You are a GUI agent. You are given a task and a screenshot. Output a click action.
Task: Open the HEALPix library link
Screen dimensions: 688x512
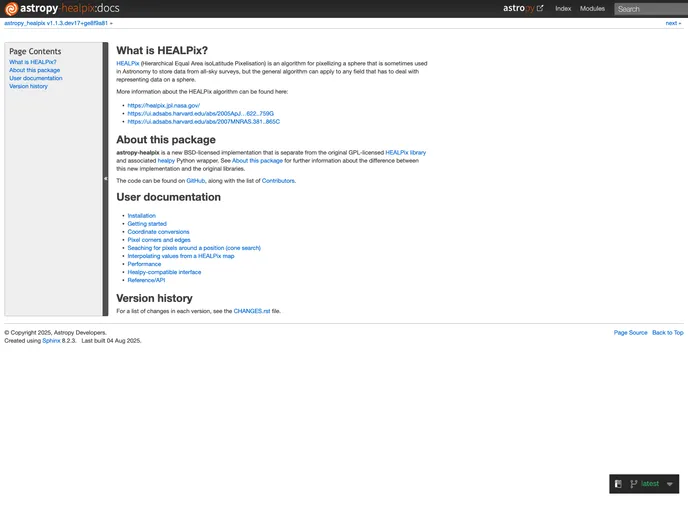pos(405,153)
